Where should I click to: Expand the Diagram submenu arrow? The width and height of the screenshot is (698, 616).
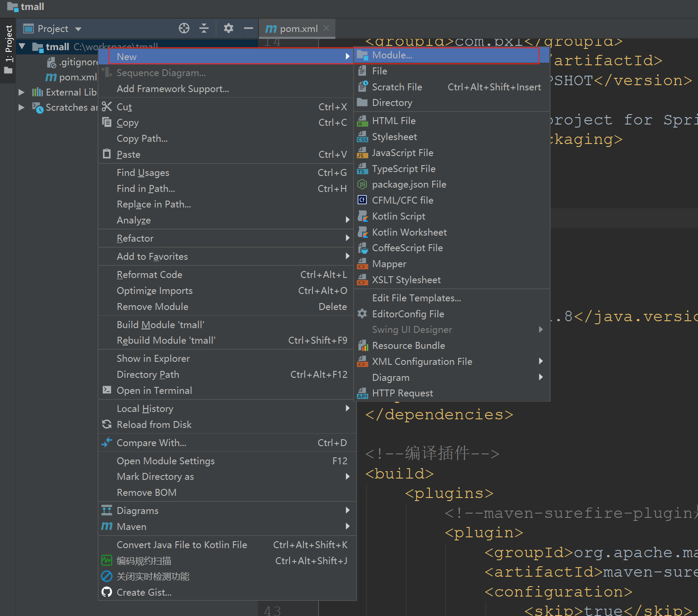coord(541,377)
